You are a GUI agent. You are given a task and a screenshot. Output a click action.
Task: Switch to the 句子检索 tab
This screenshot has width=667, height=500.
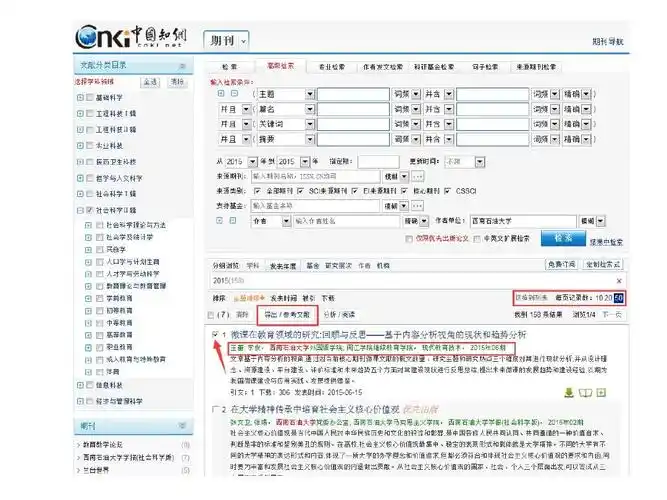(485, 67)
